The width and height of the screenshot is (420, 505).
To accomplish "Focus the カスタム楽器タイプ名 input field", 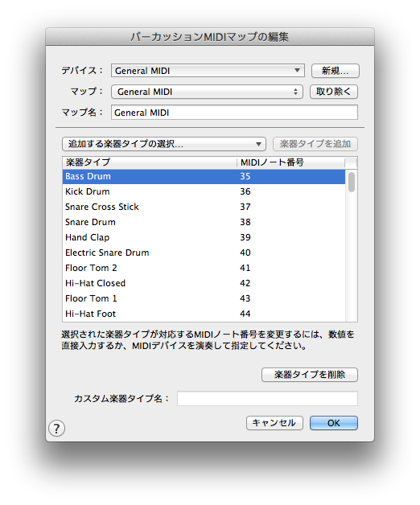I will (x=267, y=398).
